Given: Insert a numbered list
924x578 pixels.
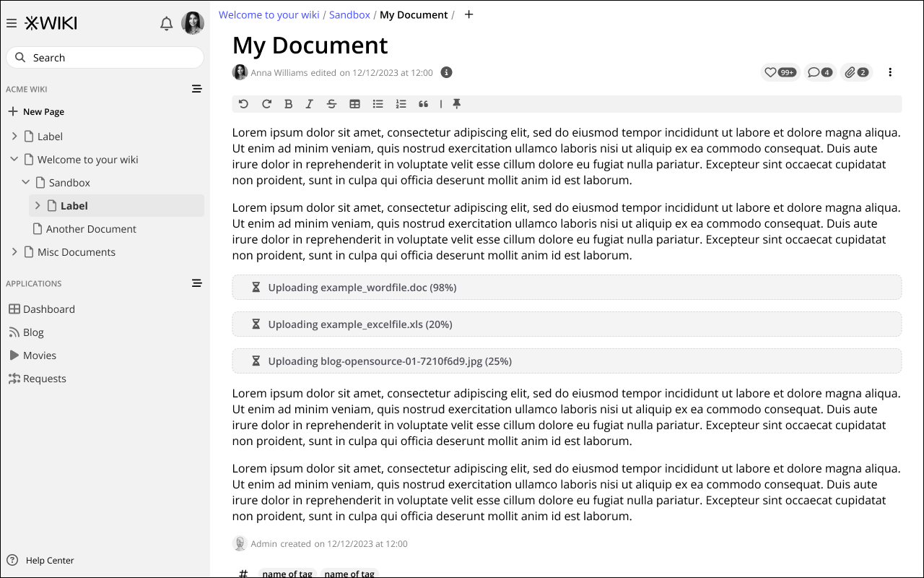Looking at the screenshot, I should point(401,104).
